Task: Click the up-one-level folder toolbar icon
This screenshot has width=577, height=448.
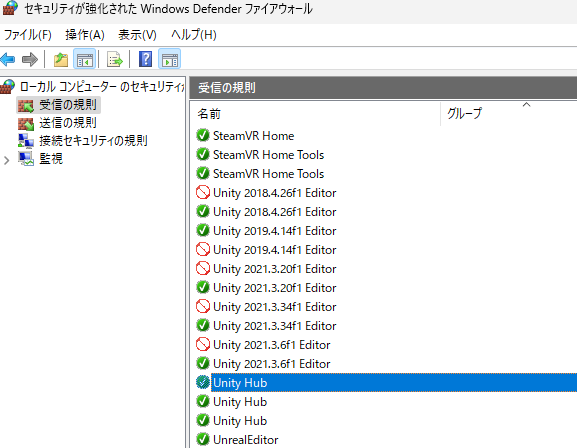Action: point(61,59)
